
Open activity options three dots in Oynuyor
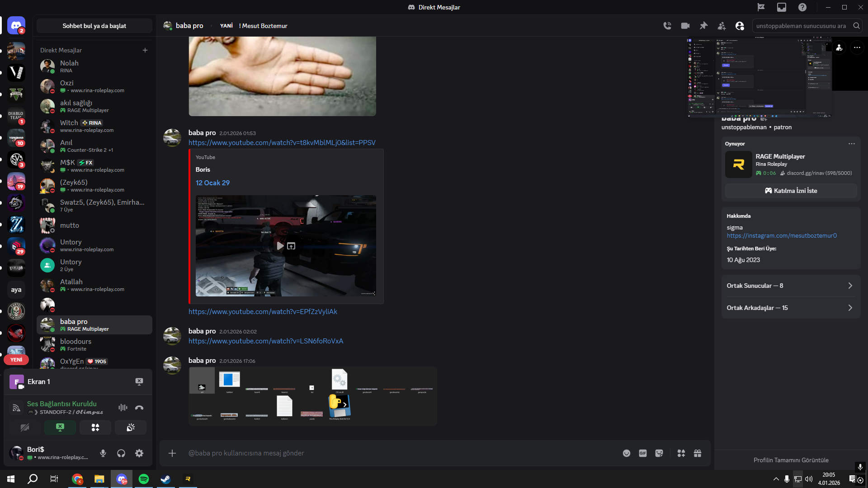point(852,144)
